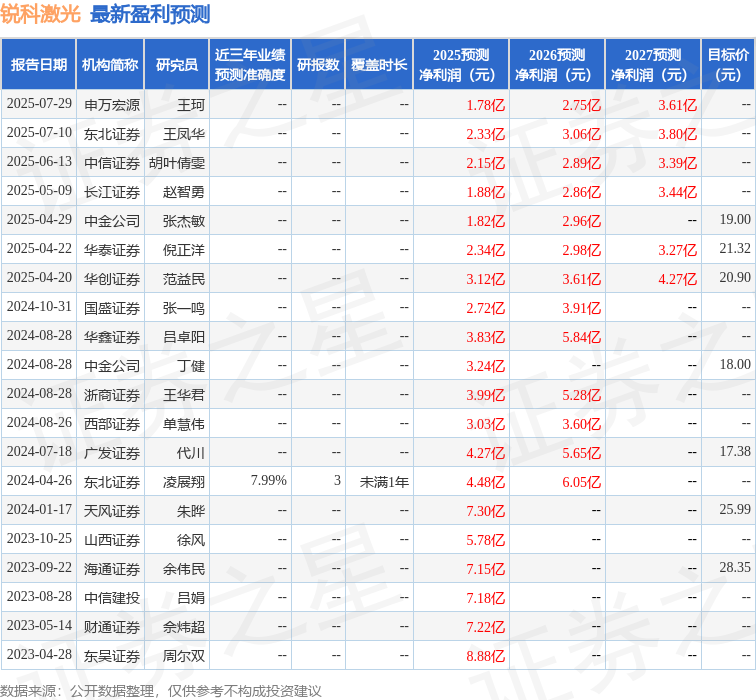Click the 报告日期 column header
The width and height of the screenshot is (756, 700).
(39, 65)
